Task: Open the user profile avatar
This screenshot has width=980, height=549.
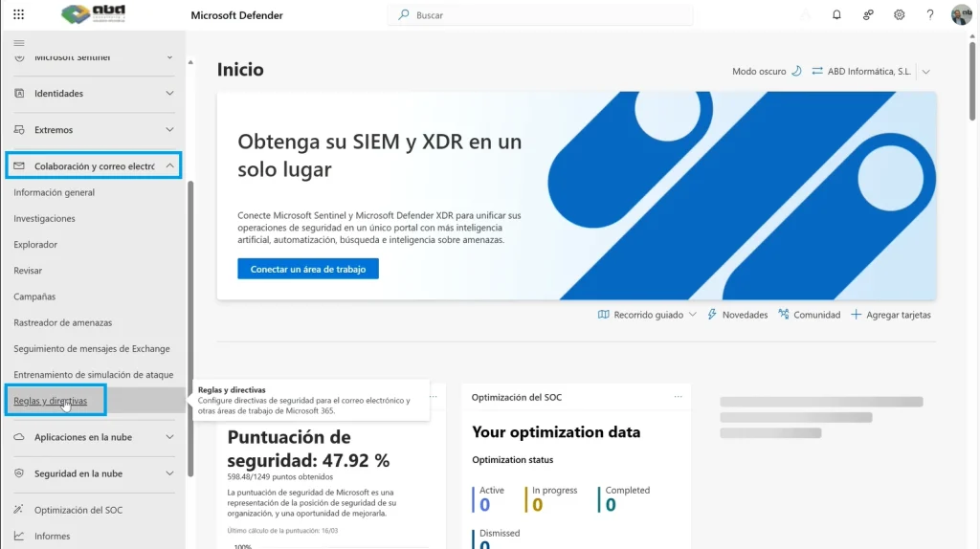Action: click(961, 14)
